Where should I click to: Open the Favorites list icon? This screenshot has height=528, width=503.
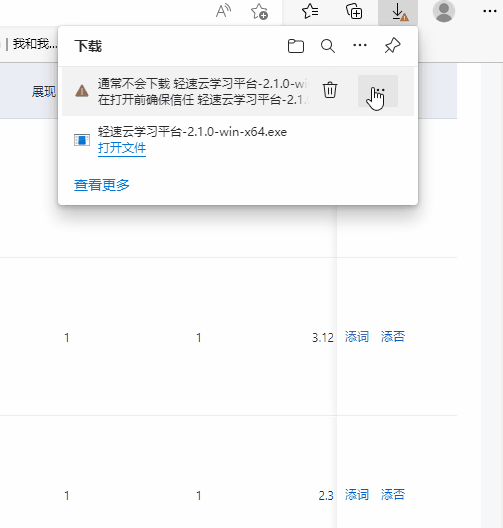tap(310, 11)
